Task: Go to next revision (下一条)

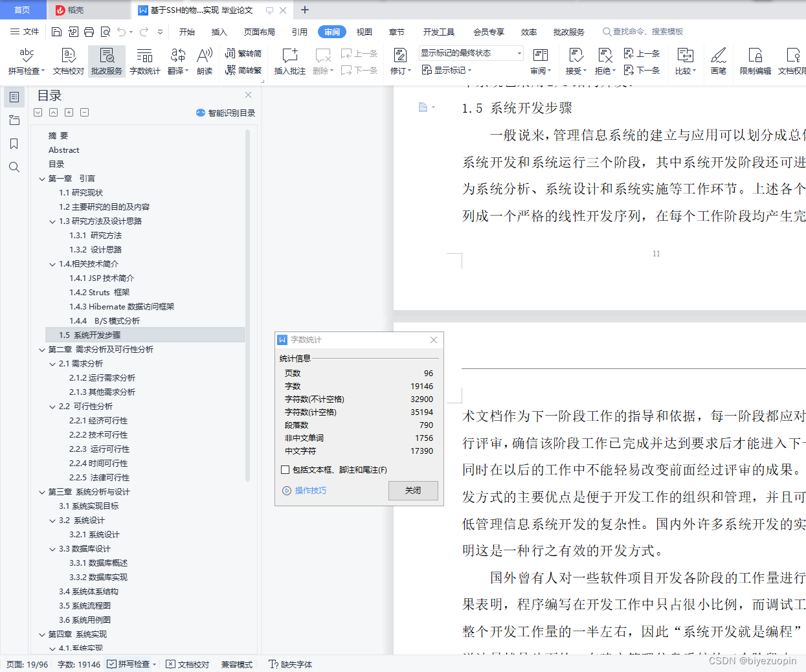Action: tap(642, 70)
